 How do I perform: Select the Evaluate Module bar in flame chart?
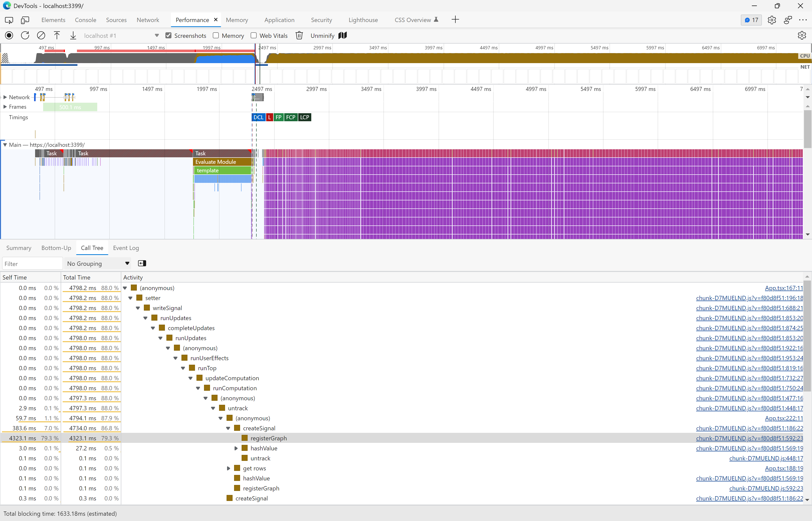point(222,162)
